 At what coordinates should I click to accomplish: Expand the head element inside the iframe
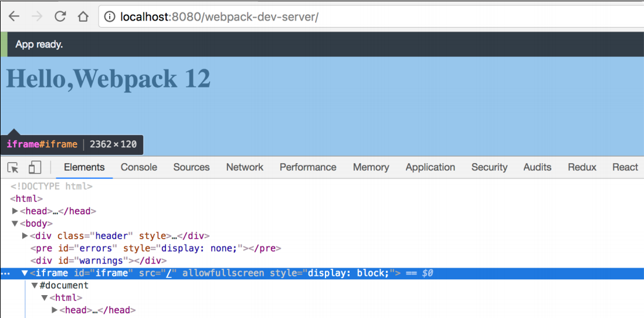coord(54,310)
